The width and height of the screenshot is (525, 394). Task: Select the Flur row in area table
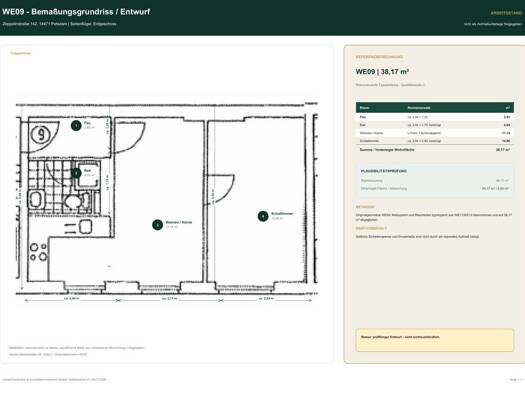coord(435,117)
